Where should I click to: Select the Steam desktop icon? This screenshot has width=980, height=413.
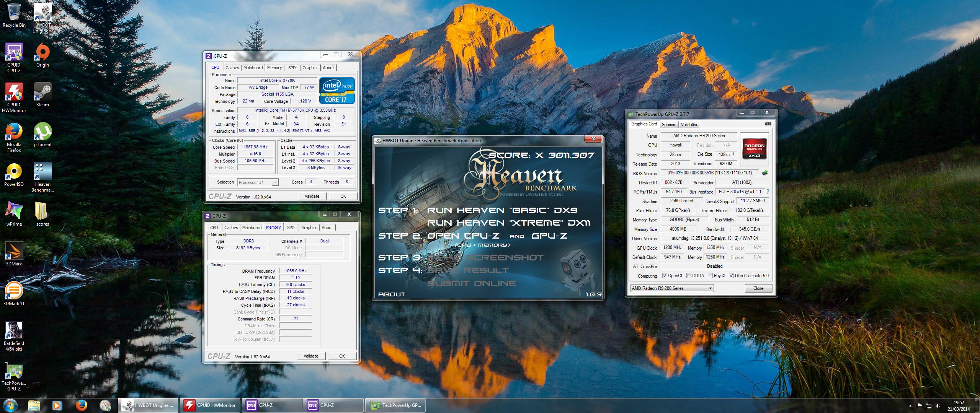pyautogui.click(x=42, y=95)
